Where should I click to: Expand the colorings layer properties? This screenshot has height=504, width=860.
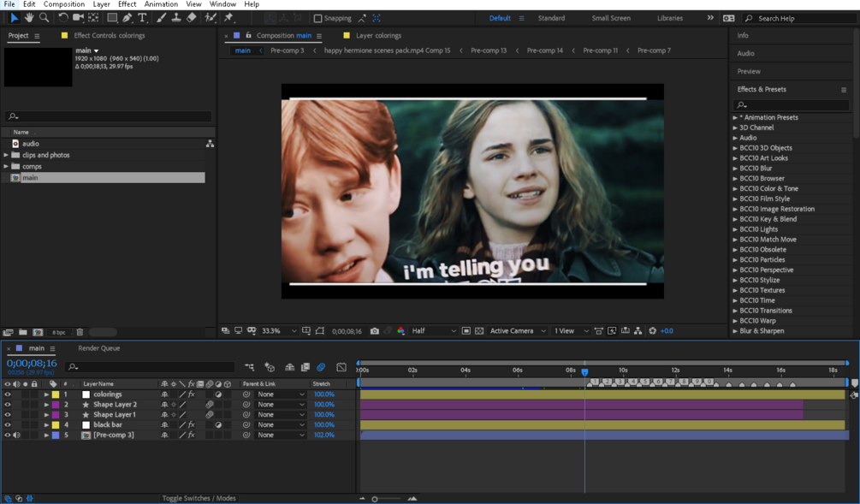pyautogui.click(x=46, y=394)
